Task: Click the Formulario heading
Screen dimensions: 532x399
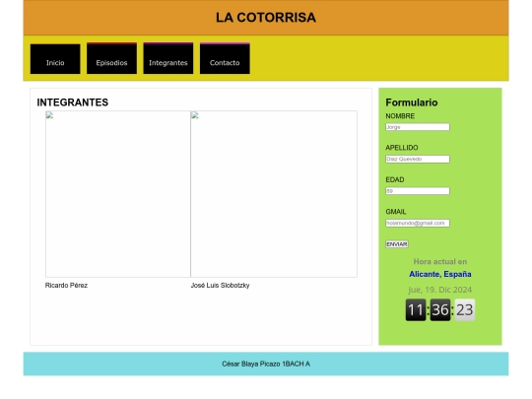Action: coord(412,102)
